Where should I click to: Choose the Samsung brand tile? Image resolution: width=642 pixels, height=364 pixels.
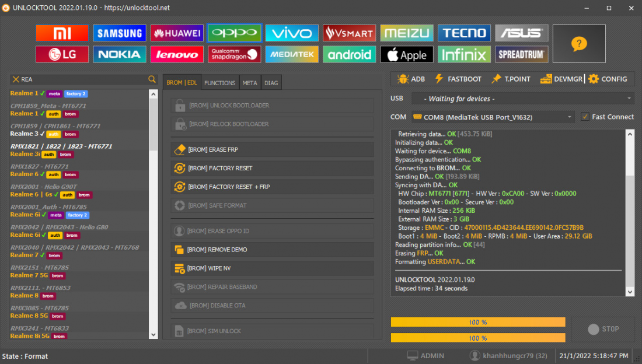coord(120,33)
